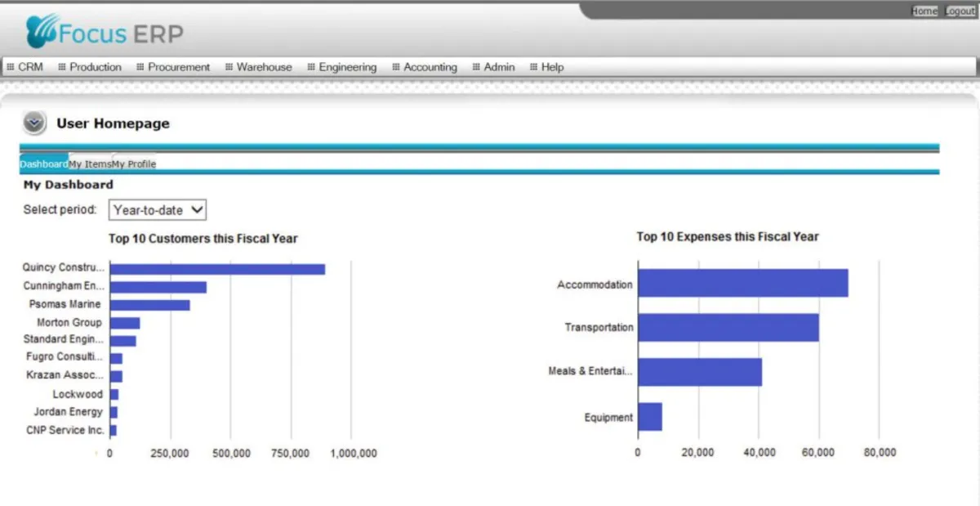
Task: Click the 80,000 axis label
Action: coord(879,453)
